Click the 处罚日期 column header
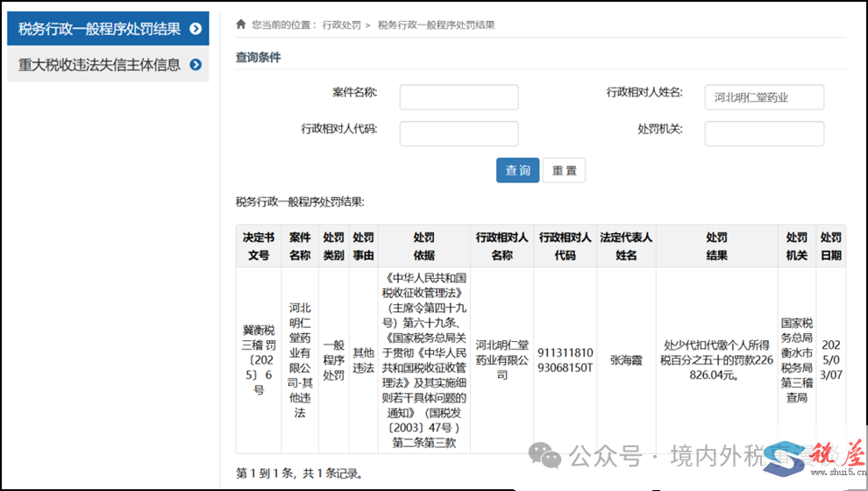This screenshot has height=491, width=868. (830, 246)
